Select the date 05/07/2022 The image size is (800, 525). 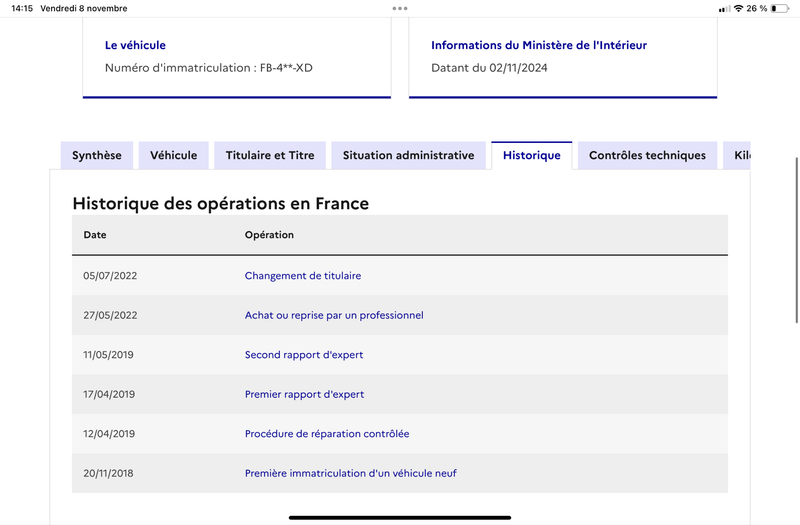(x=110, y=276)
